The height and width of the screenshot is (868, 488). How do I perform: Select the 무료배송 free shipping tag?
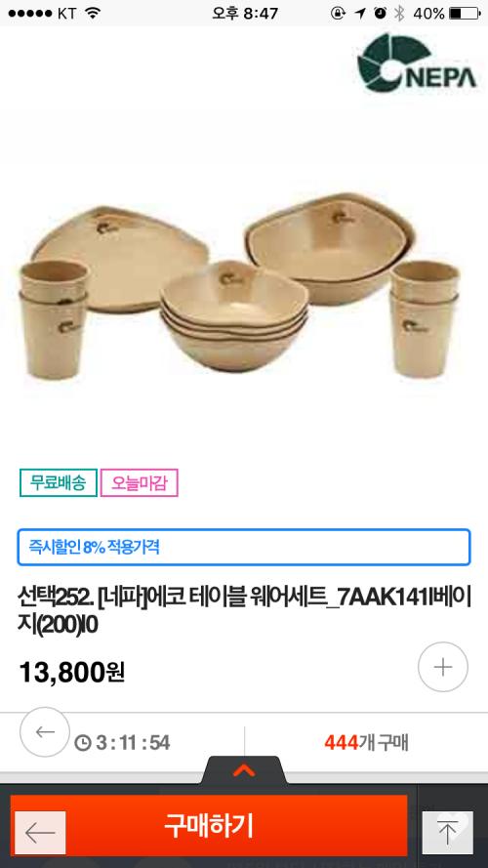click(59, 482)
